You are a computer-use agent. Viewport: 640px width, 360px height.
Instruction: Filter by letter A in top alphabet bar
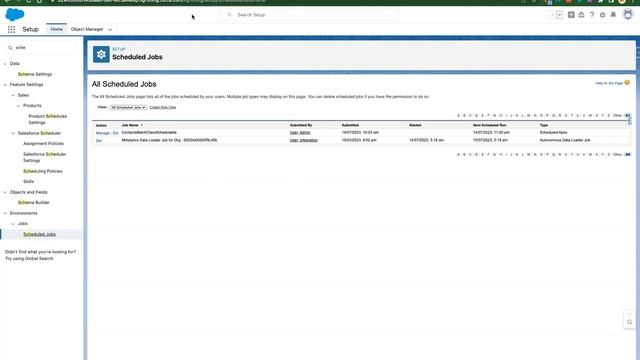(x=458, y=116)
